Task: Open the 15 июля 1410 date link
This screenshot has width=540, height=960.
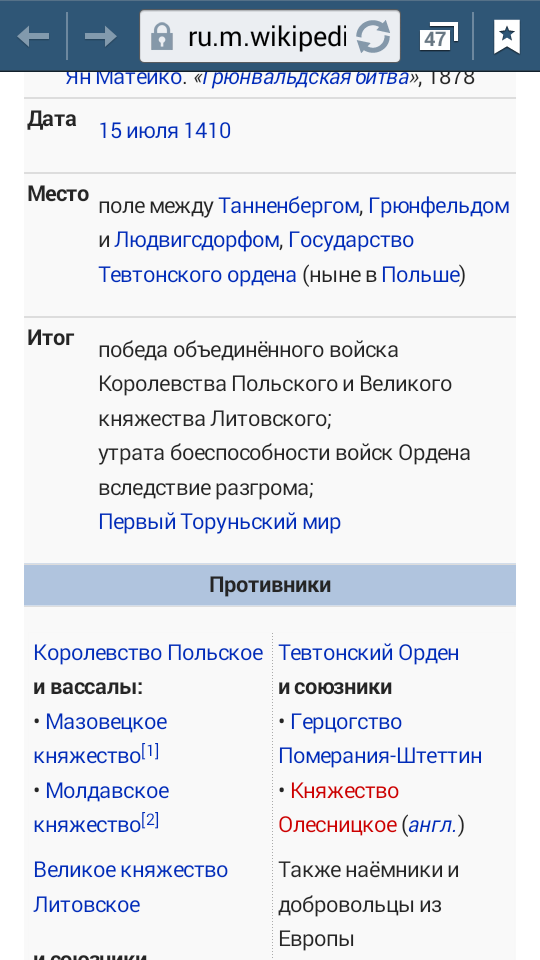Action: (165, 131)
